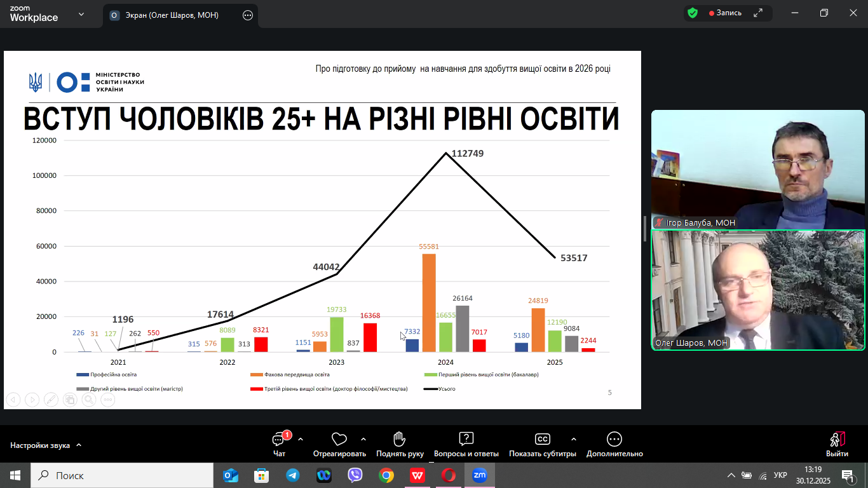Image resolution: width=868 pixels, height=488 pixels.
Task: Click the 112749 peak value label
Action: [468, 153]
